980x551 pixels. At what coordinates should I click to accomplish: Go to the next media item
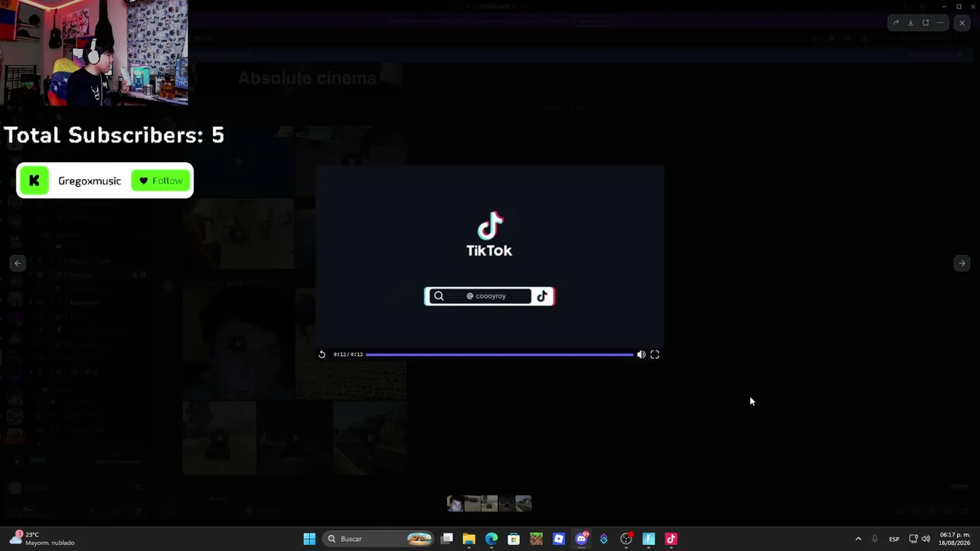tap(962, 263)
